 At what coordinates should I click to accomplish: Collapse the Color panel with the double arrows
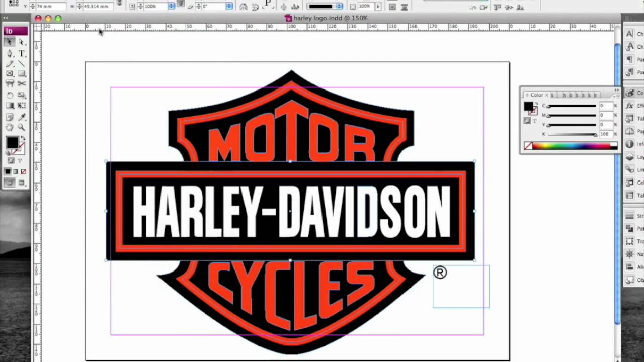[617, 89]
